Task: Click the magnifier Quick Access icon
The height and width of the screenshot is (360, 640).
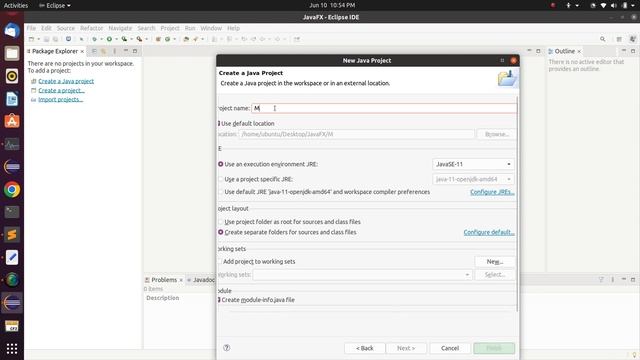Action: point(602,39)
